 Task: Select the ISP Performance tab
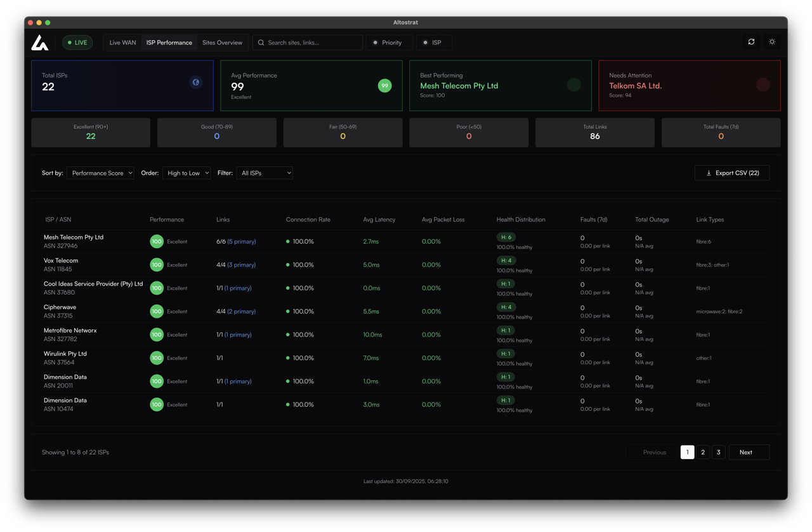(x=169, y=43)
